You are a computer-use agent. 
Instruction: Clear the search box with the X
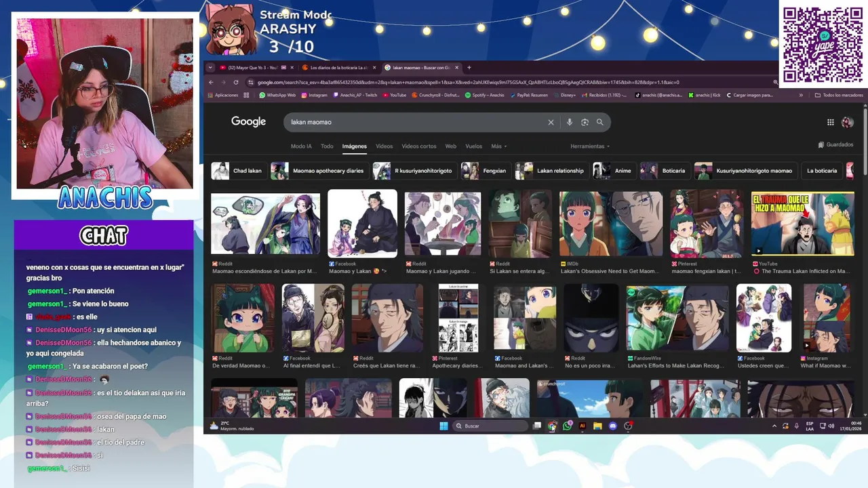[551, 122]
